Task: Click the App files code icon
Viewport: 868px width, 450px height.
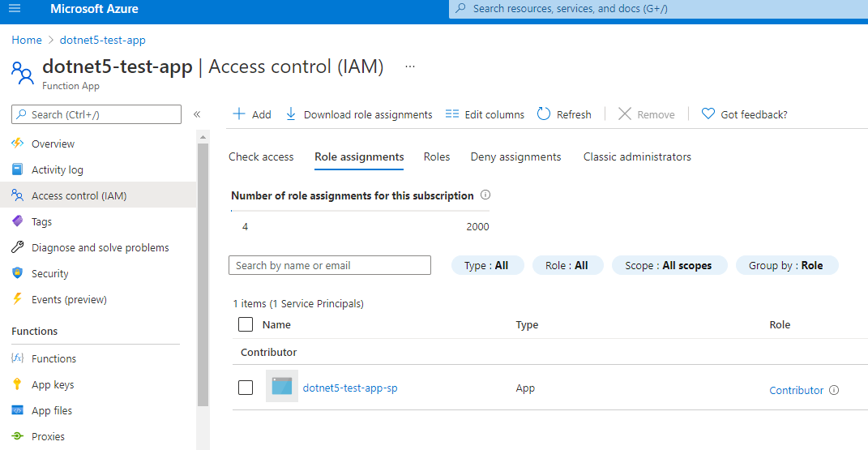Action: pyautogui.click(x=18, y=410)
